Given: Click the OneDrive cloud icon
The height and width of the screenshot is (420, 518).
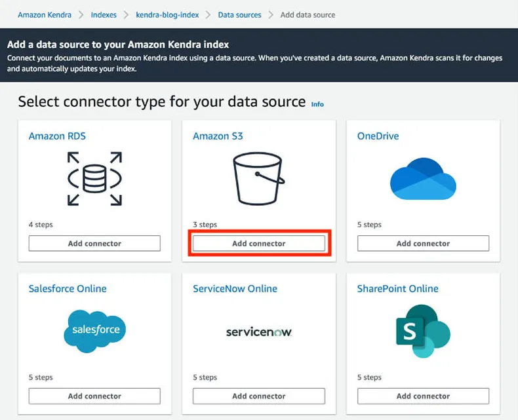Looking at the screenshot, I should pos(423,179).
